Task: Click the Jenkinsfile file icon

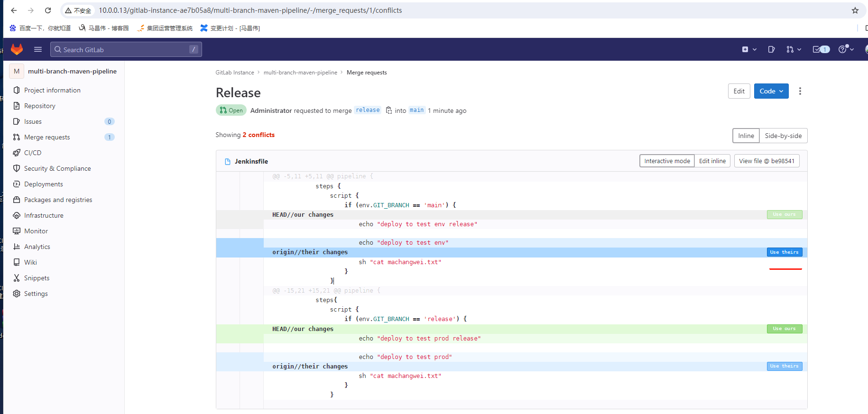Action: [228, 161]
